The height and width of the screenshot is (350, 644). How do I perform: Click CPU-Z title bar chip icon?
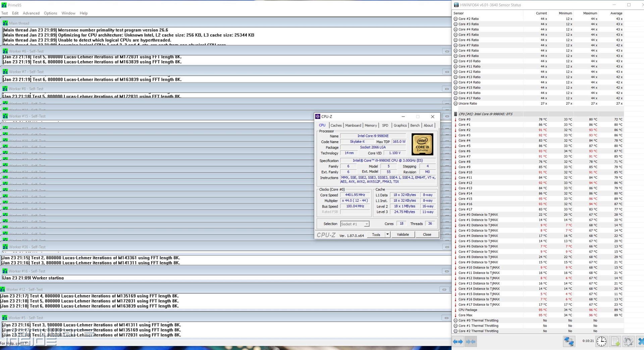pyautogui.click(x=318, y=117)
